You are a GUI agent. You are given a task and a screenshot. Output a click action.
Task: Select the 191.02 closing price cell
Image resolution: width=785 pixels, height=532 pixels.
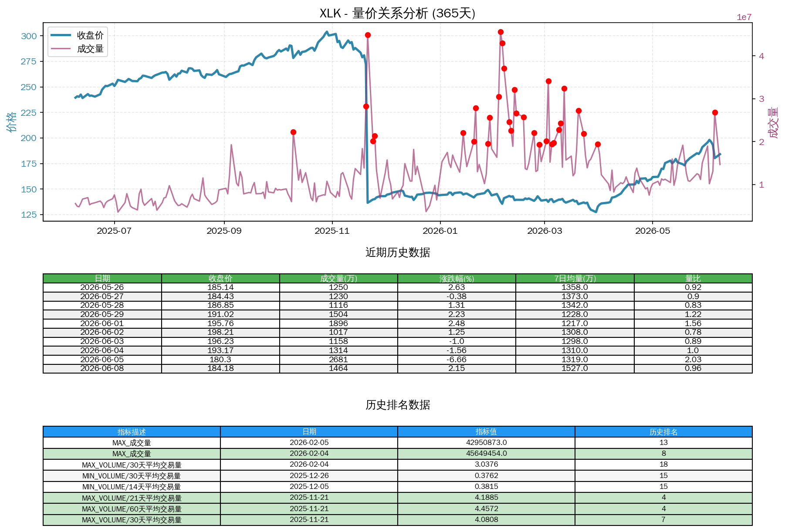220,314
